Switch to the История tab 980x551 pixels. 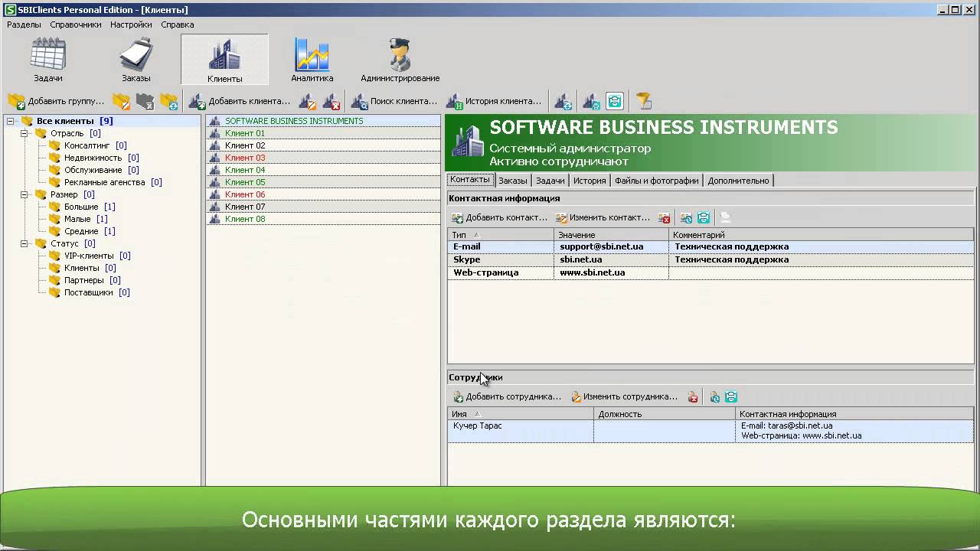pyautogui.click(x=590, y=181)
